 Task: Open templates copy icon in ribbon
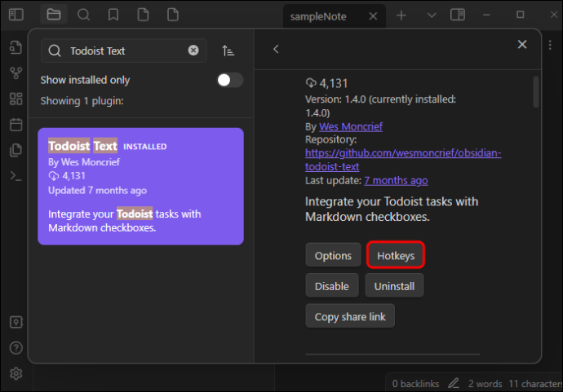pos(16,150)
